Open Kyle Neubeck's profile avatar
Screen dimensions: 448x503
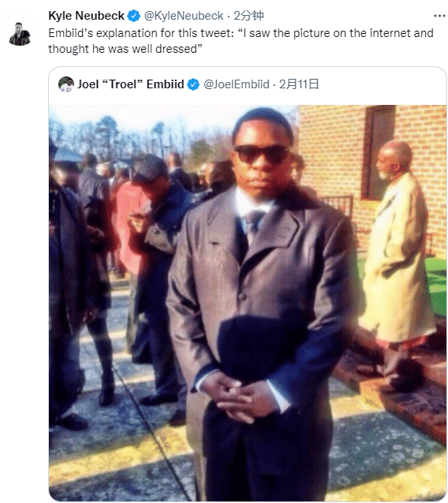coord(20,34)
